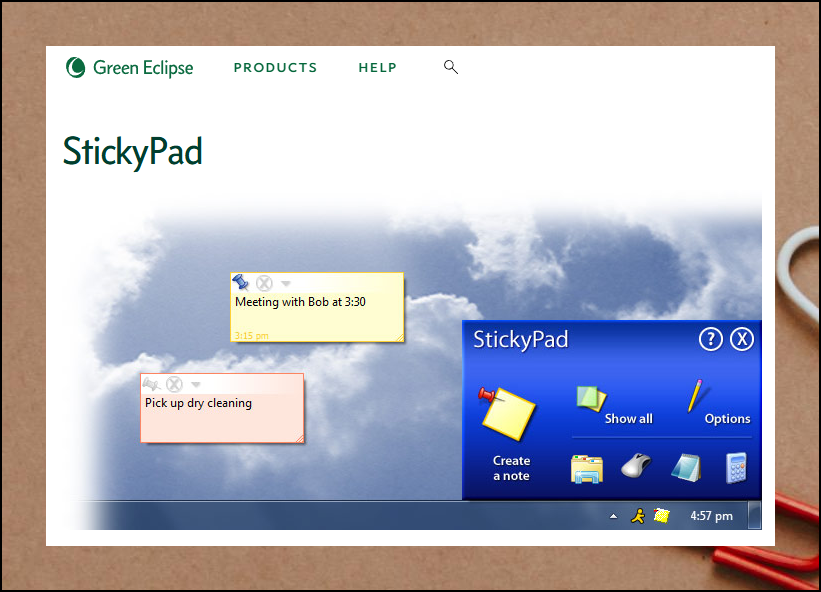Open the calculator shortcut in StickyPad panel
This screenshot has width=821, height=592.
click(736, 468)
